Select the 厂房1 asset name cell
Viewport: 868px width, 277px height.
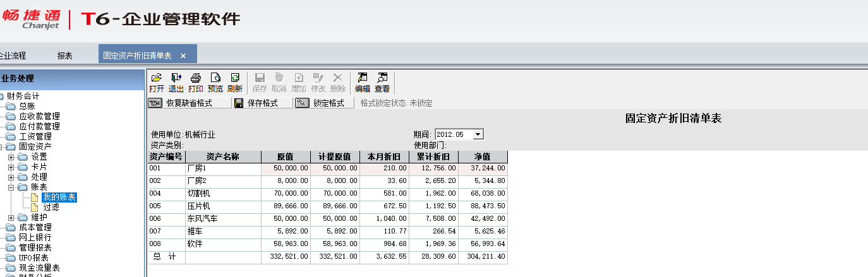(223, 168)
